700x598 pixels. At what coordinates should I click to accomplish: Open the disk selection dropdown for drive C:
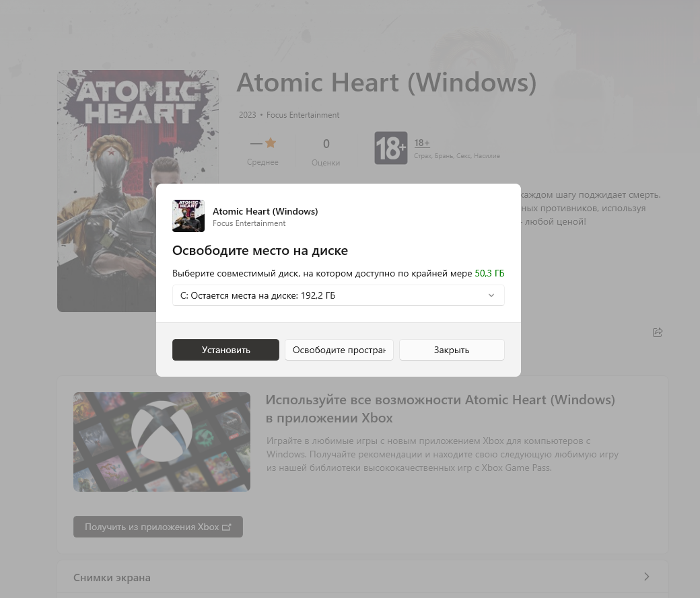pyautogui.click(x=339, y=295)
